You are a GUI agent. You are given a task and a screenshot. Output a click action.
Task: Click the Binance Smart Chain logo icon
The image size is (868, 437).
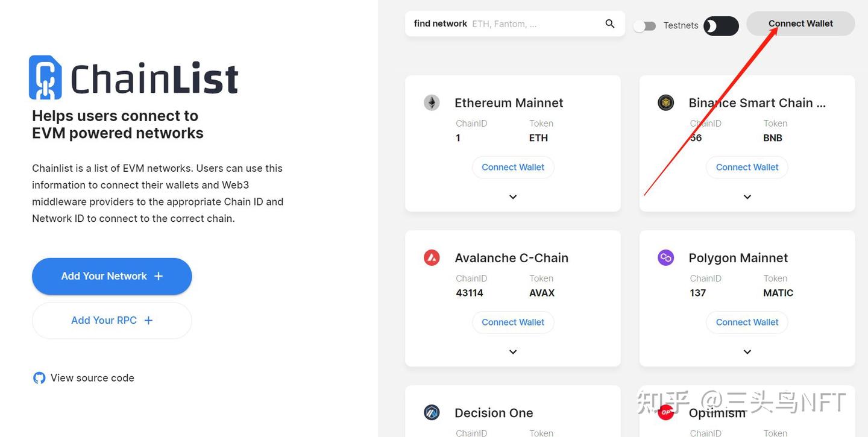(665, 102)
